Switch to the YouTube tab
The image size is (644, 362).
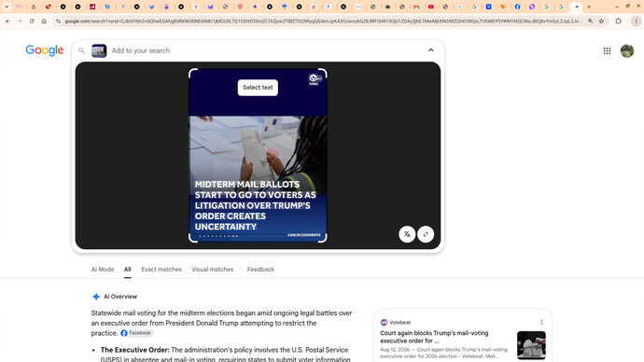tap(431, 7)
